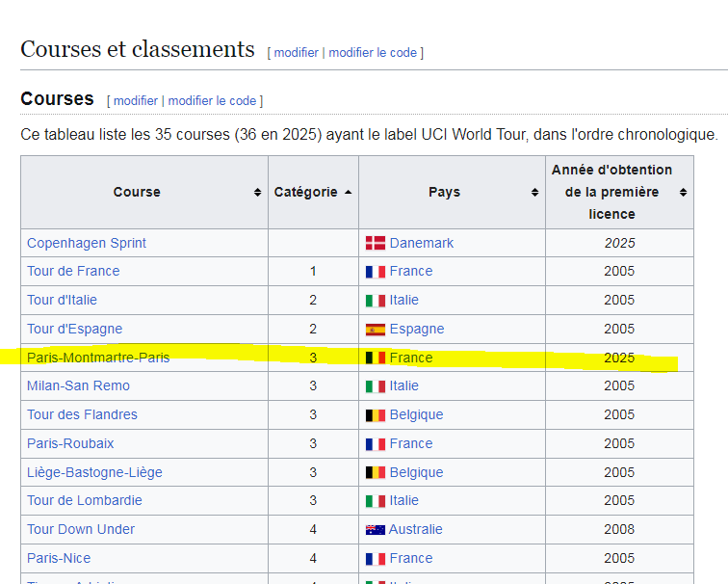The image size is (728, 584).
Task: Click the flag in Milan-San Remo row
Action: point(376,386)
